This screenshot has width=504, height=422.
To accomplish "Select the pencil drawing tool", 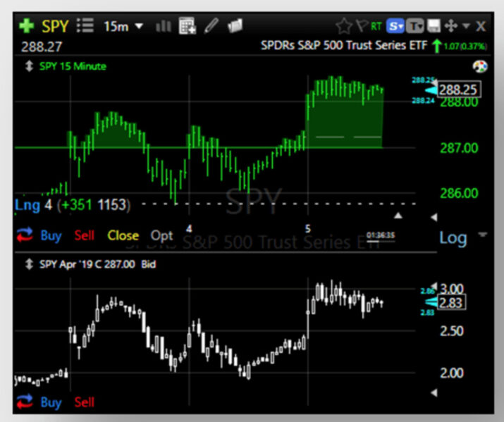I will coord(211,25).
